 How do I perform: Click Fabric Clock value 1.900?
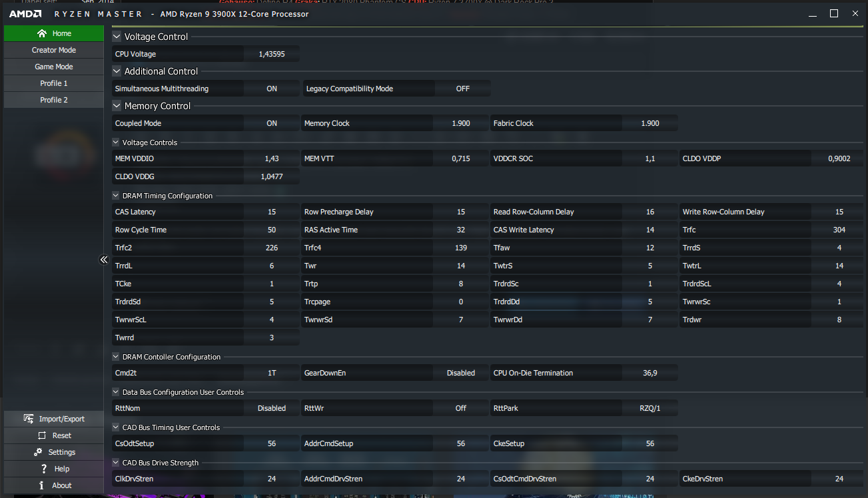[650, 123]
